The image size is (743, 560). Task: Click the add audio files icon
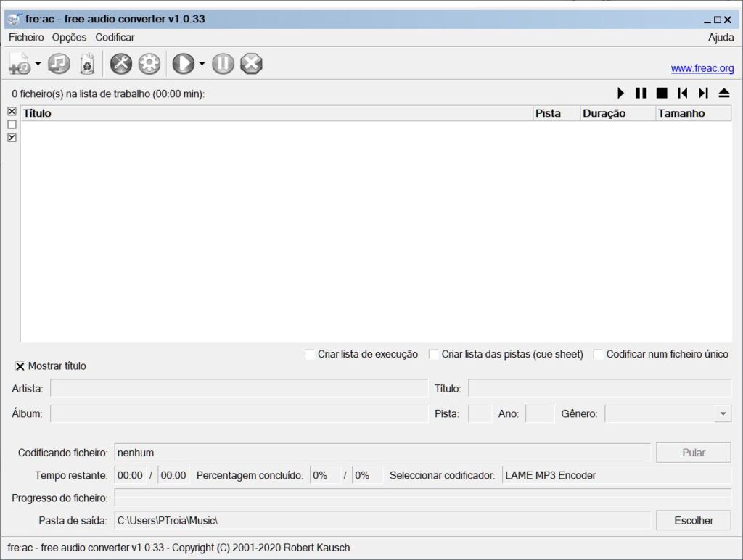coord(19,64)
